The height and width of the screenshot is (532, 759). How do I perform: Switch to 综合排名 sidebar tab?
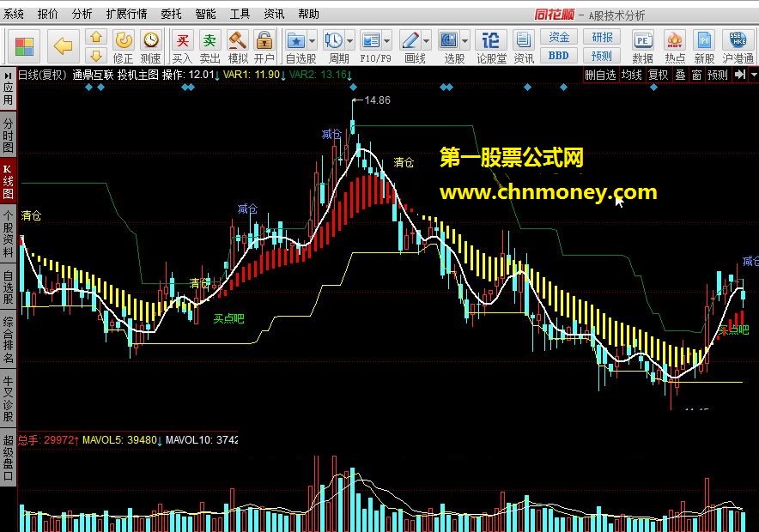[8, 340]
